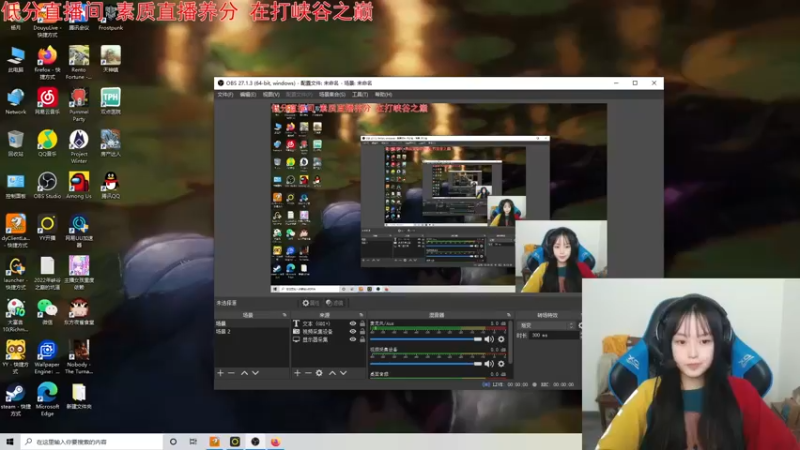800x450 pixels.
Task: Hide the 显示器采集 source
Action: click(x=353, y=339)
